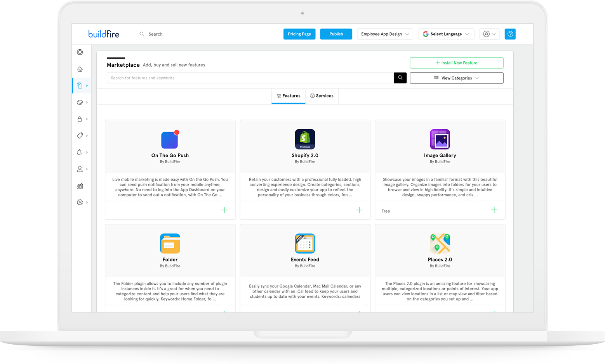This screenshot has width=605, height=364.
Task: Add On The Go Push with plus icon
Action: (224, 210)
